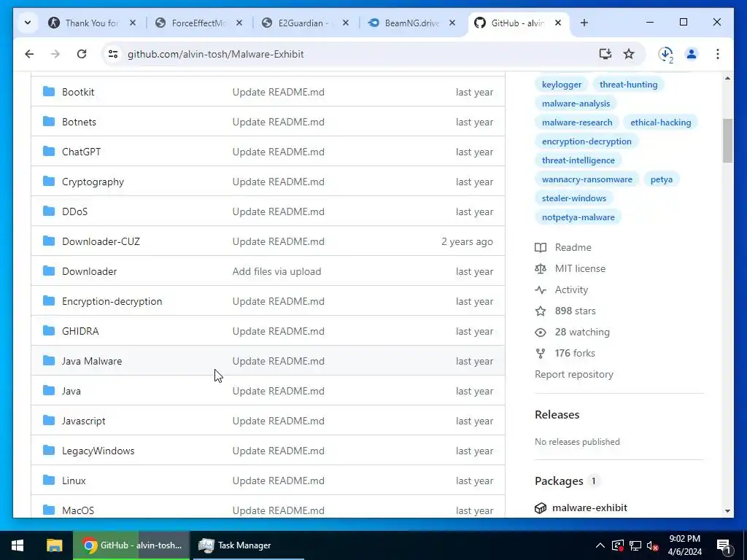Screen dimensions: 747x560
Task: Open a new browser tab
Action: coord(584,23)
